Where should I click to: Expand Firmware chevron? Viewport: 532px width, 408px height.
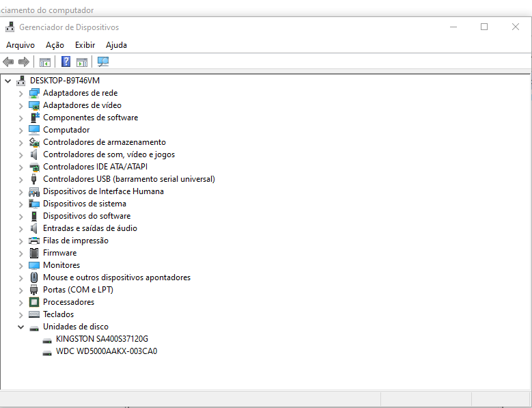[20, 254]
